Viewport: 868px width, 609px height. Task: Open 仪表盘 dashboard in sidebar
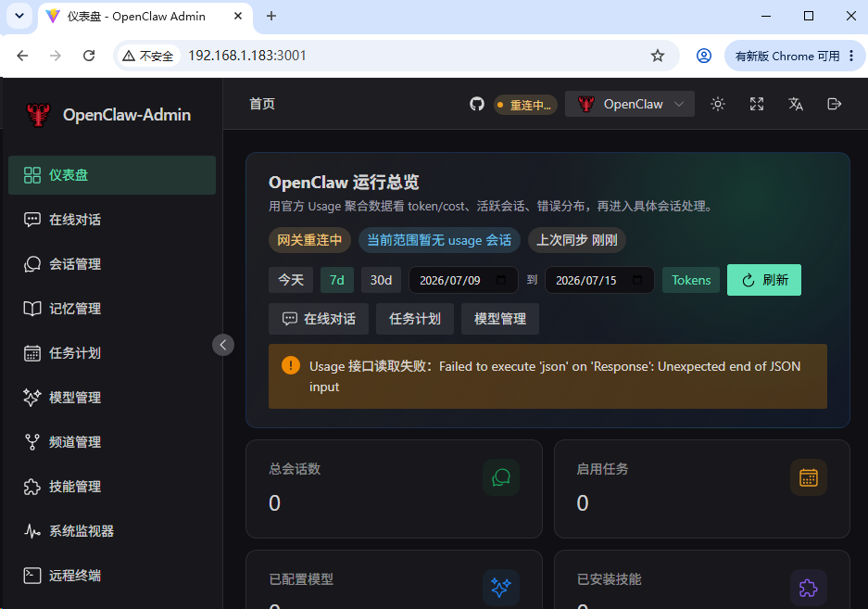point(112,175)
